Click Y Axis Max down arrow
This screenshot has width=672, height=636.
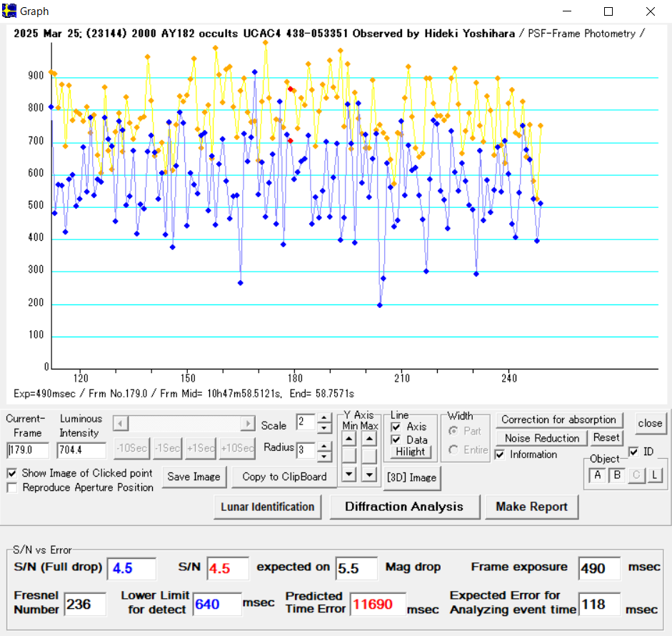[368, 473]
